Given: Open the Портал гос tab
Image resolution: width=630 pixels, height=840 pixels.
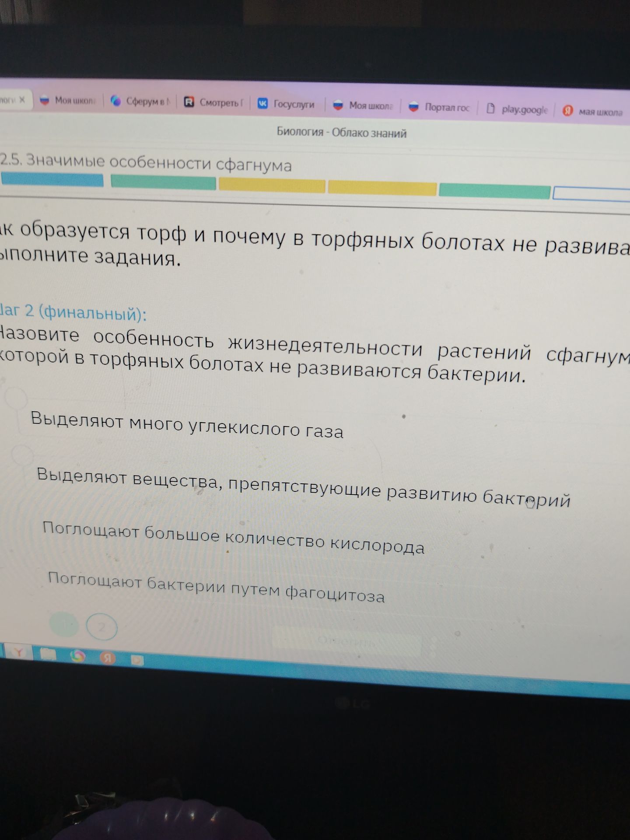Looking at the screenshot, I should [x=439, y=107].
